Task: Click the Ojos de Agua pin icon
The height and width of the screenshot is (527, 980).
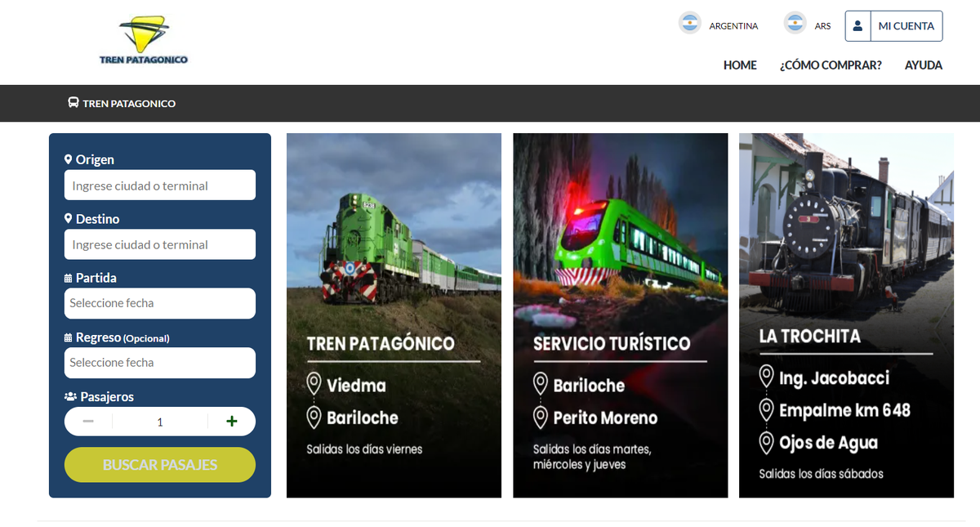Action: pyautogui.click(x=766, y=443)
